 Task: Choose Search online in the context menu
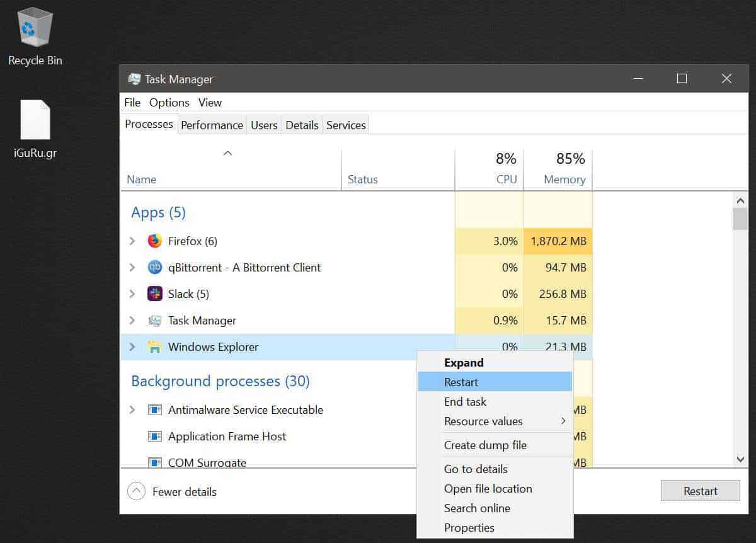click(x=495, y=508)
